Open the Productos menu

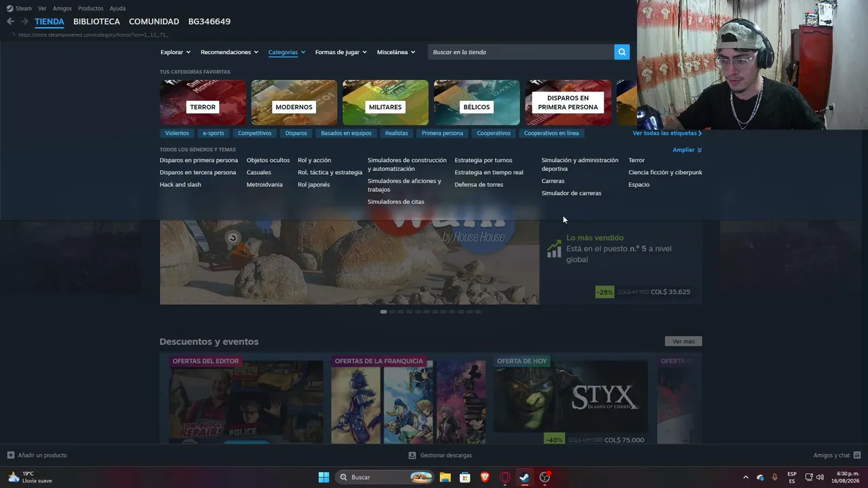pyautogui.click(x=91, y=8)
